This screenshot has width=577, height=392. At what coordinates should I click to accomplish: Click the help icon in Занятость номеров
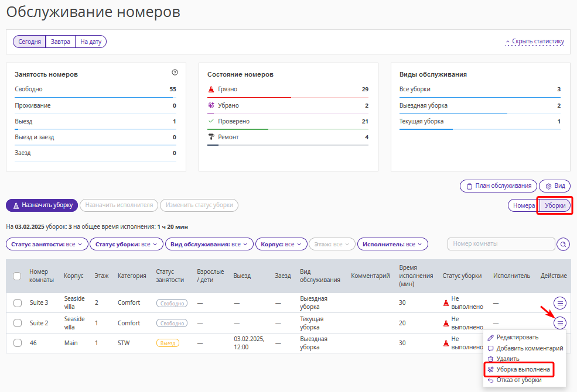[x=175, y=73]
